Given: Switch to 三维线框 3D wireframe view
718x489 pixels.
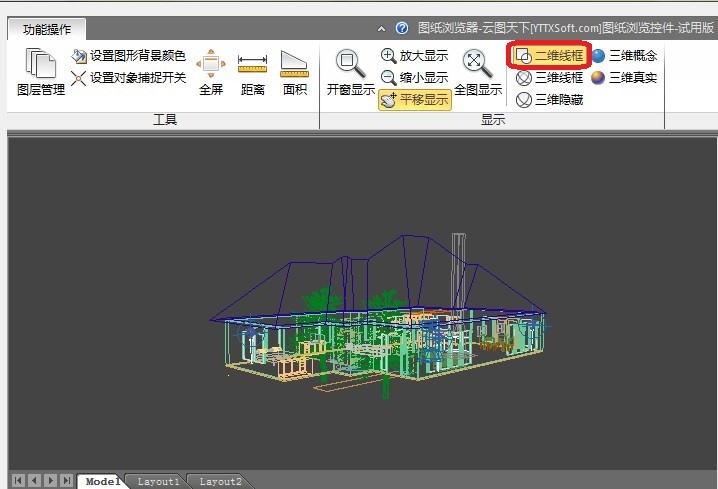Looking at the screenshot, I should click(x=549, y=77).
